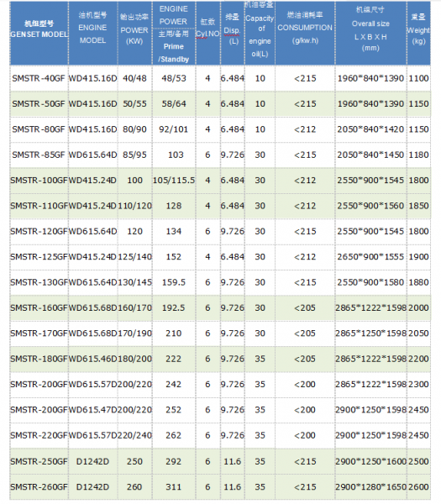Select the SMSTR-160GF model cell

click(x=39, y=308)
